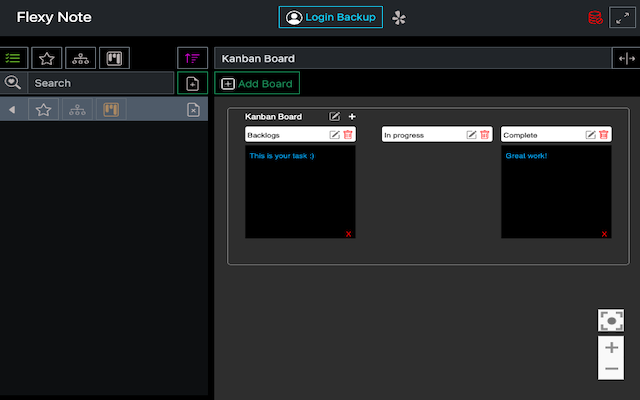Zoom in with the plus button
Viewport: 640px width, 400px height.
[611, 347]
